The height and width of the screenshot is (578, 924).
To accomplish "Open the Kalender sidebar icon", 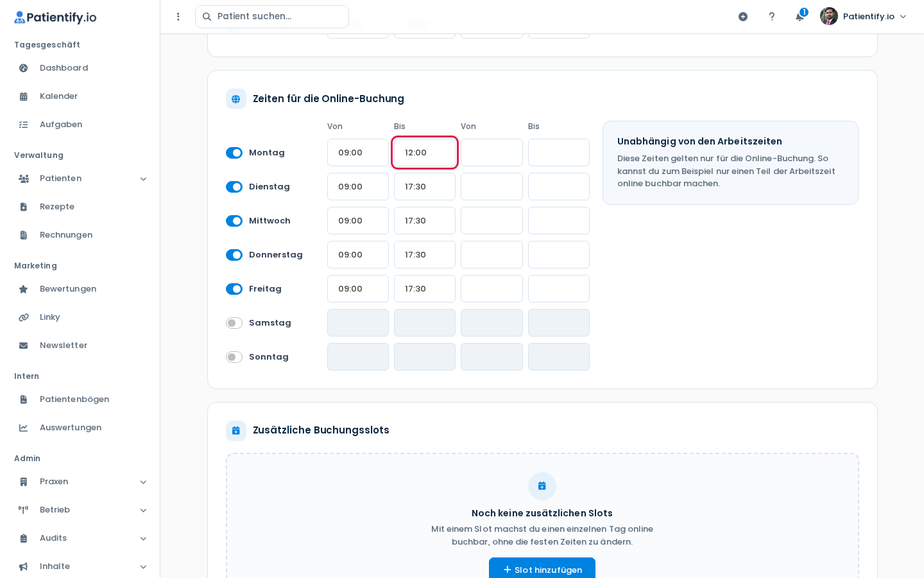I will (x=24, y=96).
